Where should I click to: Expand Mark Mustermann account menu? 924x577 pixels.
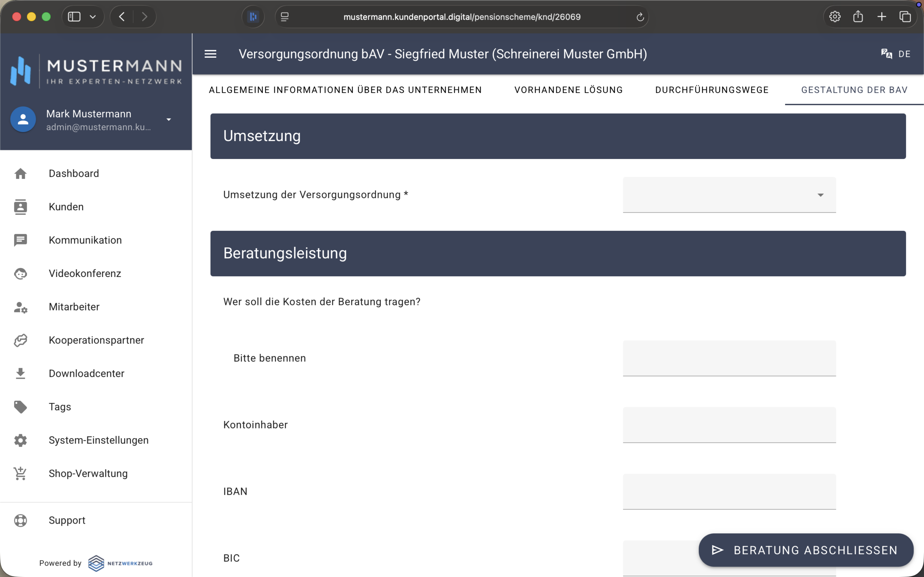tap(169, 119)
